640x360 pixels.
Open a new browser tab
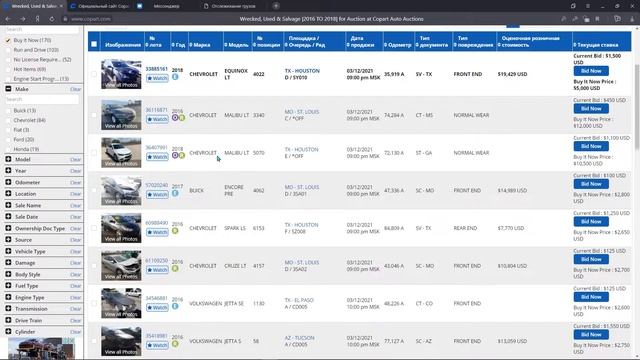pyautogui.click(x=276, y=6)
